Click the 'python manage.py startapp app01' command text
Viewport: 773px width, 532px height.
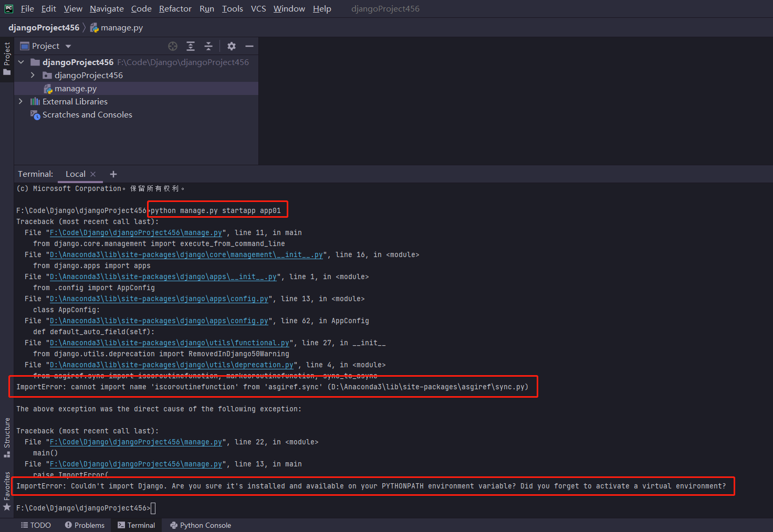216,210
